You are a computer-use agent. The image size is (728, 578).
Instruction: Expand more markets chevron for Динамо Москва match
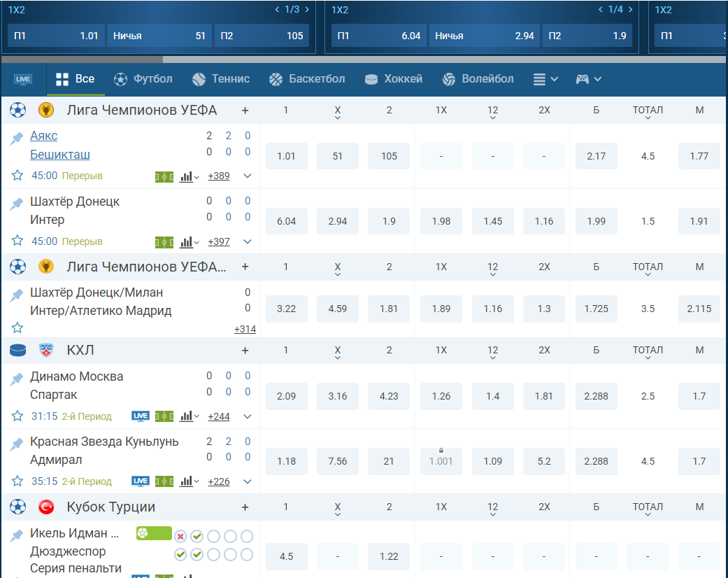coord(248,417)
